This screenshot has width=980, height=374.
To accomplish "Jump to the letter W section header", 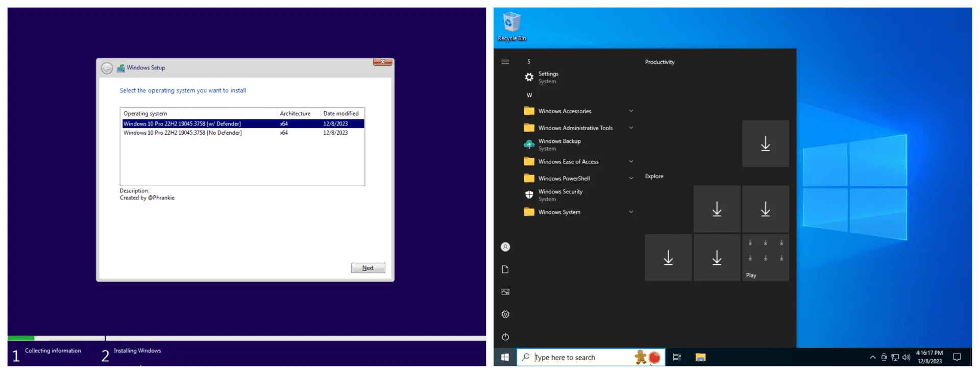I will pos(529,95).
